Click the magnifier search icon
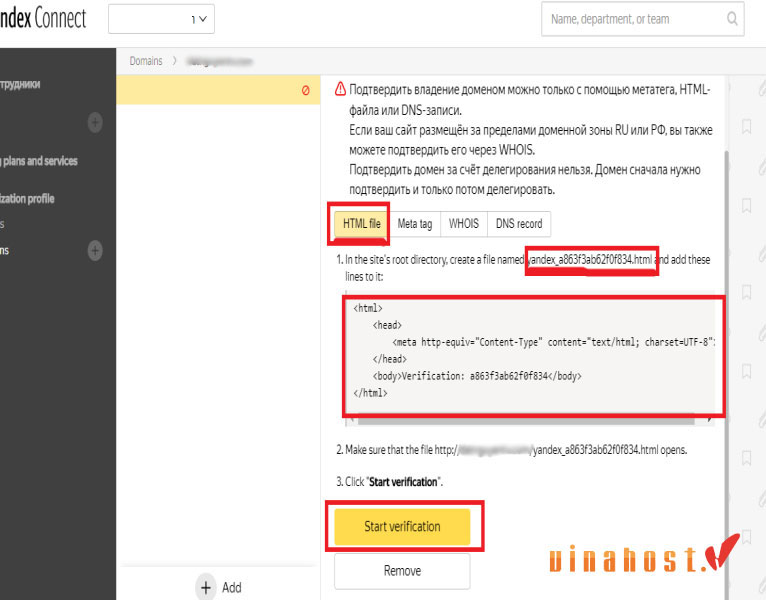The width and height of the screenshot is (766, 600). pos(732,19)
